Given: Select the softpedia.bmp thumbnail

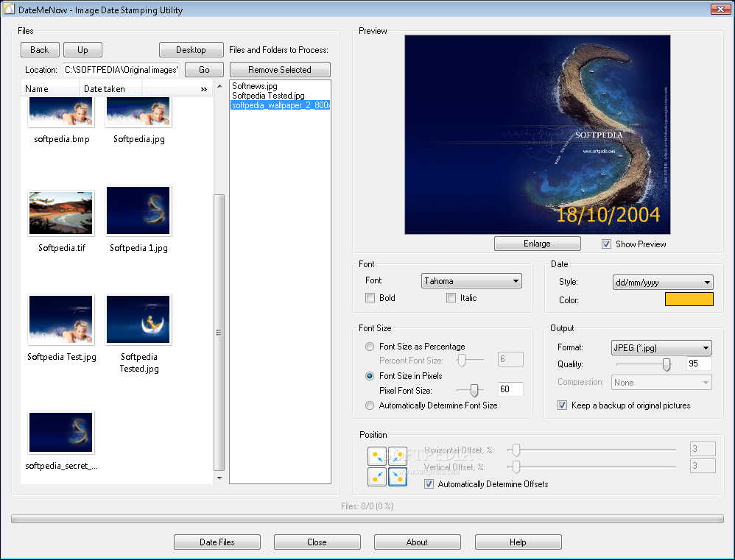Looking at the screenshot, I should [61, 113].
